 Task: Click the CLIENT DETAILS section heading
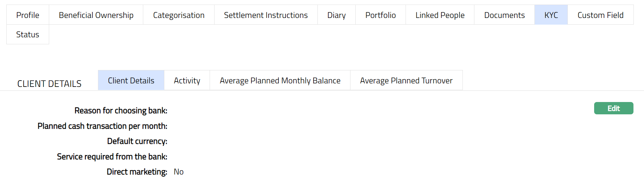[x=49, y=84]
